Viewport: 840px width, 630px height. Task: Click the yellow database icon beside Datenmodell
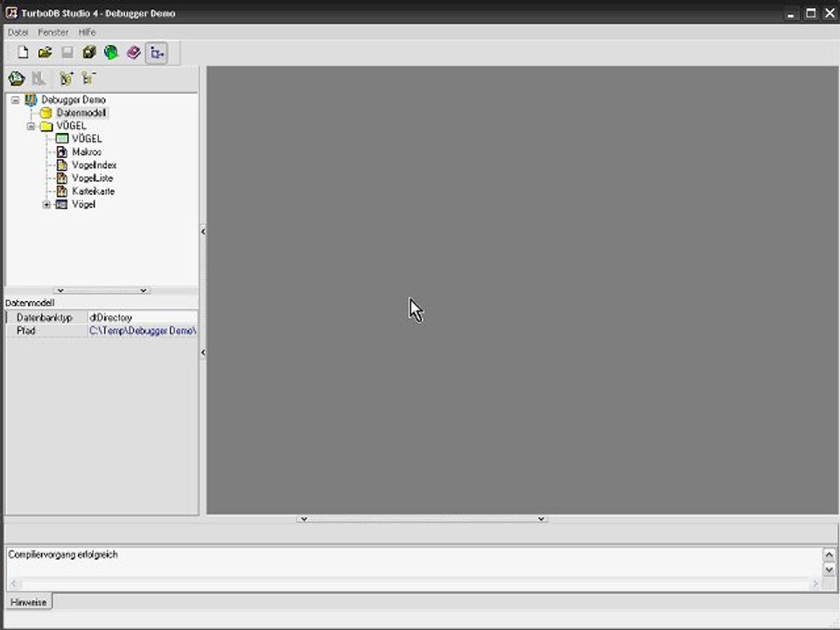point(46,113)
